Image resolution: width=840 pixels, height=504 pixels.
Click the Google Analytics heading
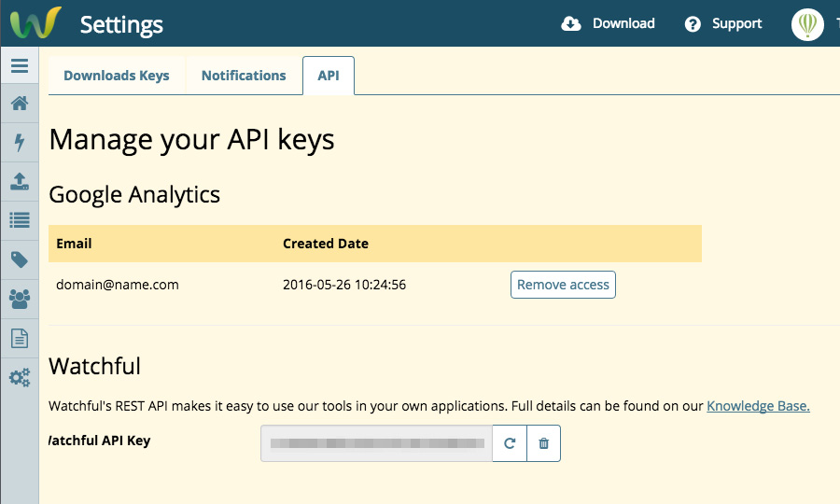[134, 195]
